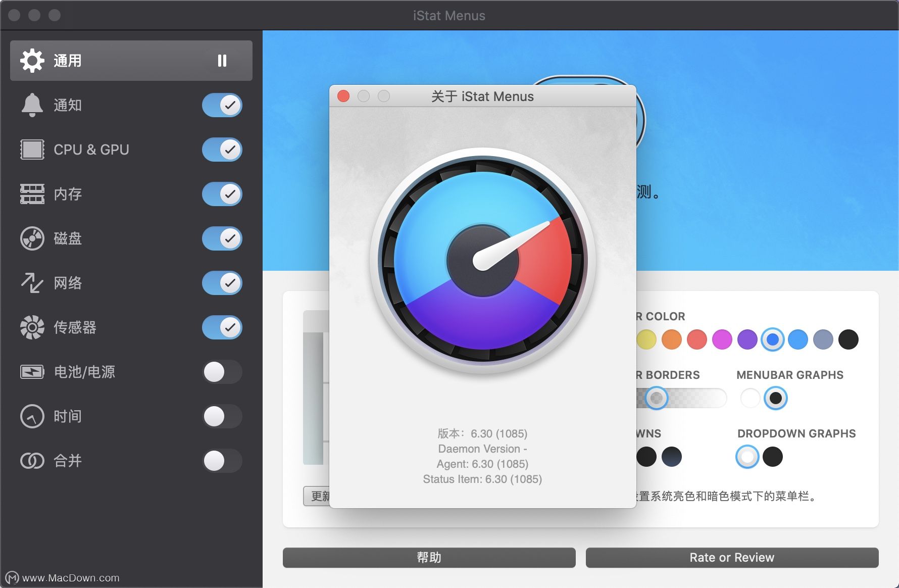Click the 电池/电源 sidebar label
899x588 pixels.
click(x=84, y=372)
